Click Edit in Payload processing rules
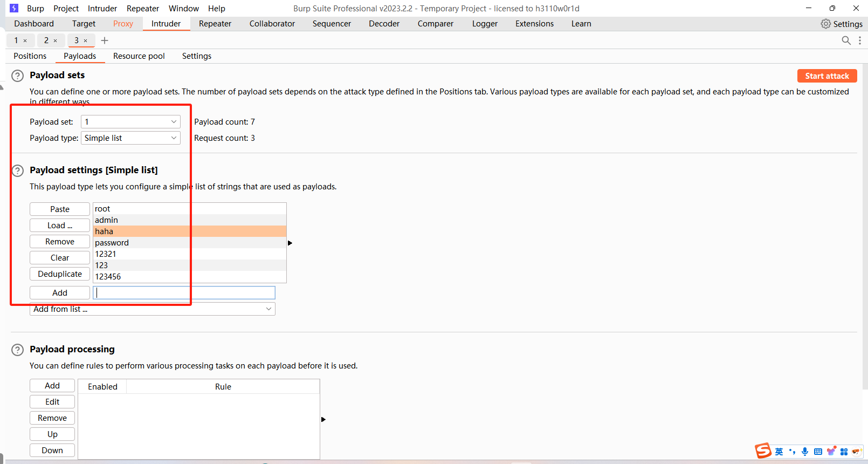The height and width of the screenshot is (464, 868). (x=52, y=402)
